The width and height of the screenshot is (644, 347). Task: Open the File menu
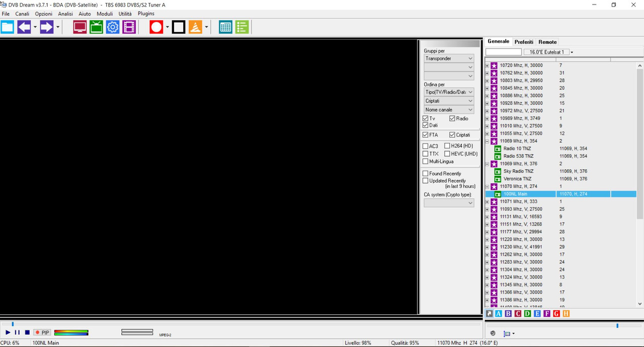point(6,14)
